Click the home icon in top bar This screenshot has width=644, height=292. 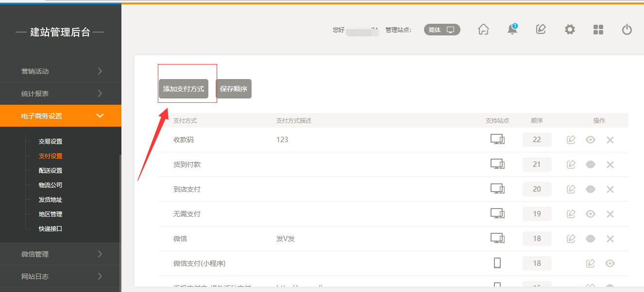(x=483, y=30)
